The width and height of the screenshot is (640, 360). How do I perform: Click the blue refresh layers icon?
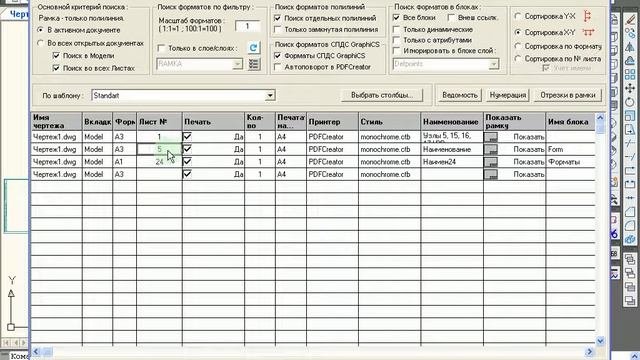point(253,48)
